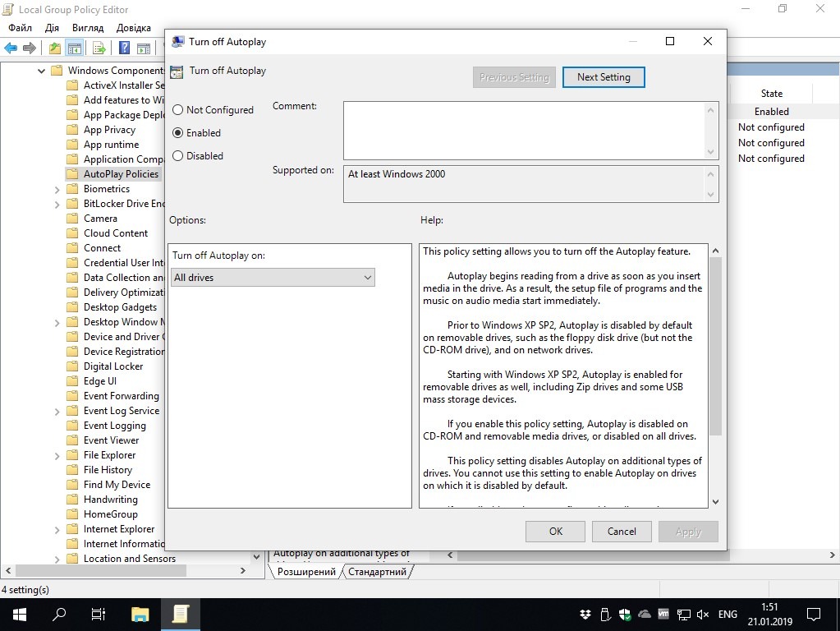Image resolution: width=840 pixels, height=631 pixels.
Task: Open the Action Center notification icon
Action: click(x=814, y=615)
